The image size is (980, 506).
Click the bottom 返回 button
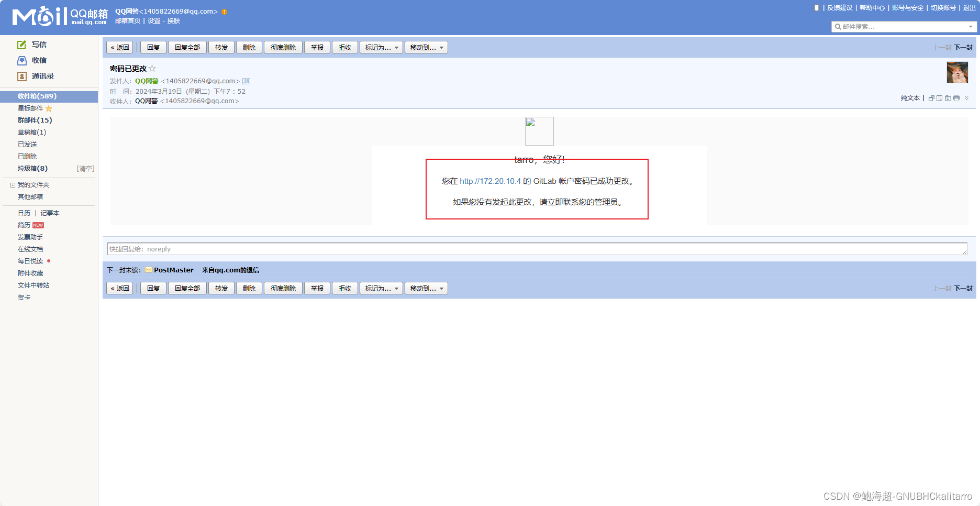click(120, 289)
